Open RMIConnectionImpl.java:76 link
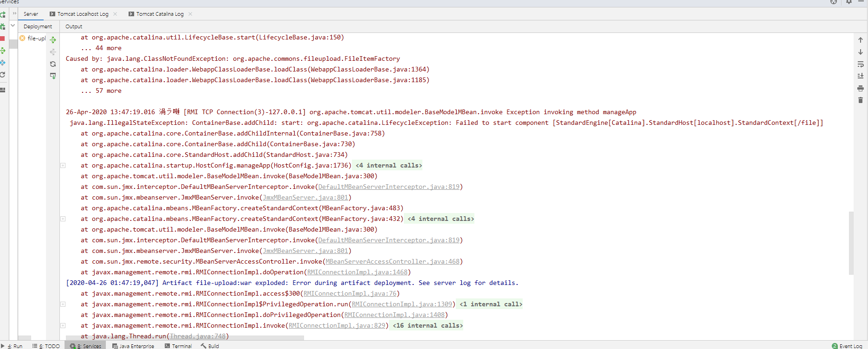This screenshot has width=868, height=349. (x=350, y=293)
